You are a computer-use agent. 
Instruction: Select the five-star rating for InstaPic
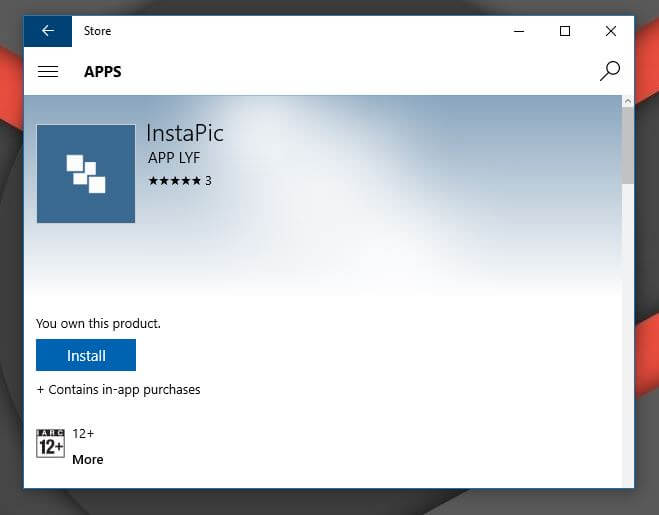pyautogui.click(x=174, y=181)
